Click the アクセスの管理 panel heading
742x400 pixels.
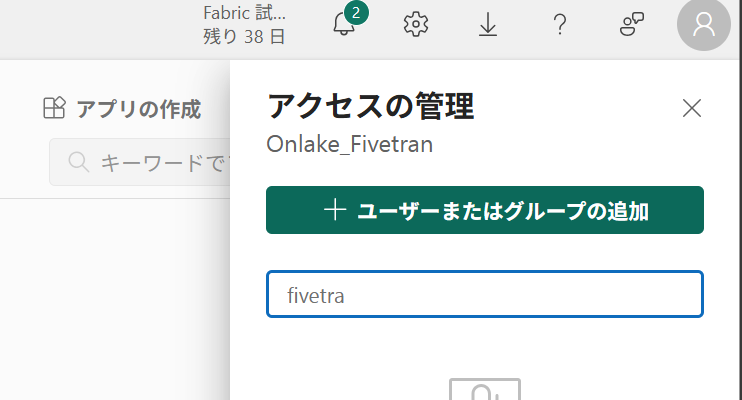coord(371,107)
